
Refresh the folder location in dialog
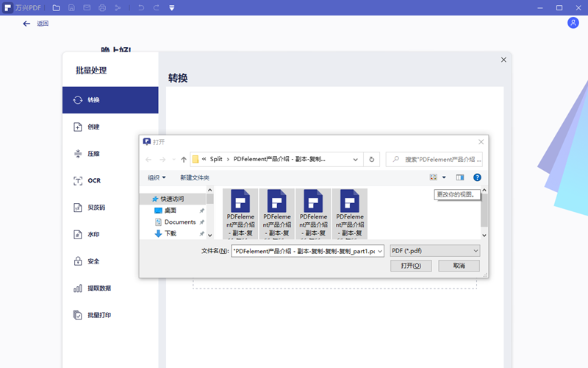click(373, 159)
